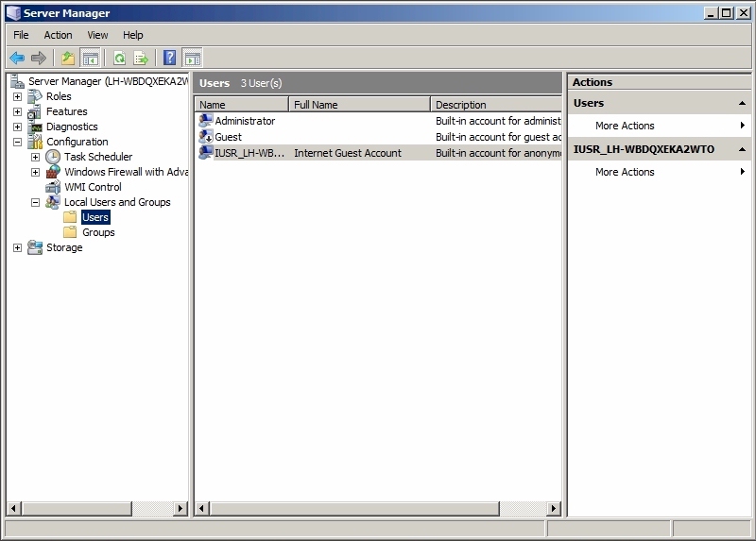The height and width of the screenshot is (541, 756).
Task: Collapse the Users section in Actions pane
Action: point(742,103)
